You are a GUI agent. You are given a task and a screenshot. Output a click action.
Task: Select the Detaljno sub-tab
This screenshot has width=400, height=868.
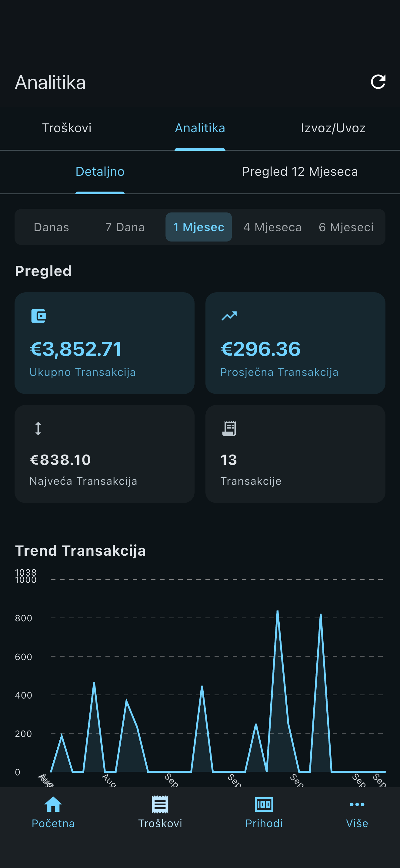[x=100, y=172]
